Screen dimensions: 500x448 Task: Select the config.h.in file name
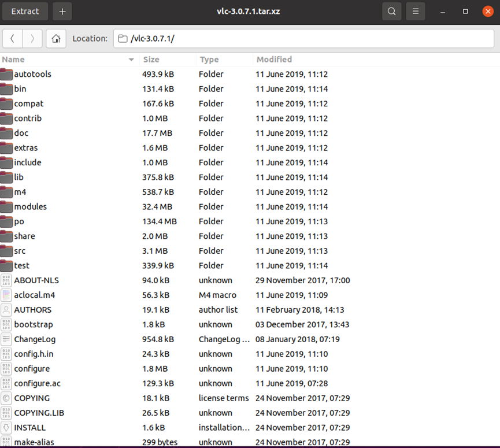click(34, 354)
